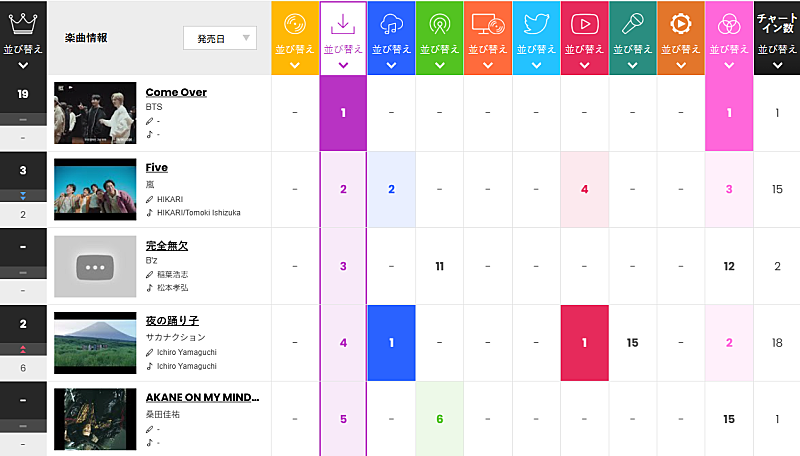800x456 pixels.
Task: Sort by Twitter column chevron
Action: pos(536,65)
